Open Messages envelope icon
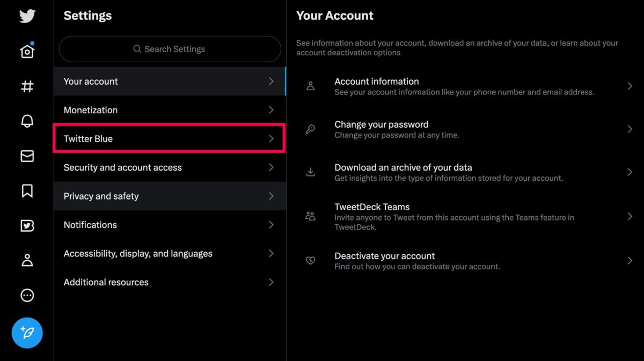This screenshot has width=644, height=361. [27, 156]
